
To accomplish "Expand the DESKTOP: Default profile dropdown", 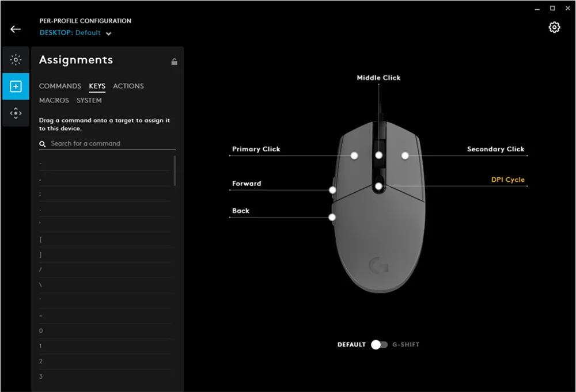I will pos(75,33).
